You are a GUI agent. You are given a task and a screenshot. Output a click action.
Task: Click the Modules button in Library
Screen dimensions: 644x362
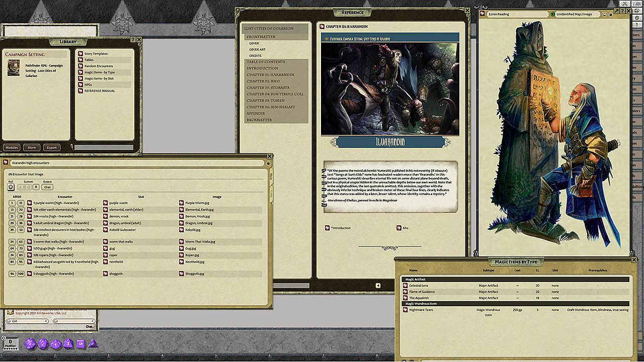coord(12,147)
